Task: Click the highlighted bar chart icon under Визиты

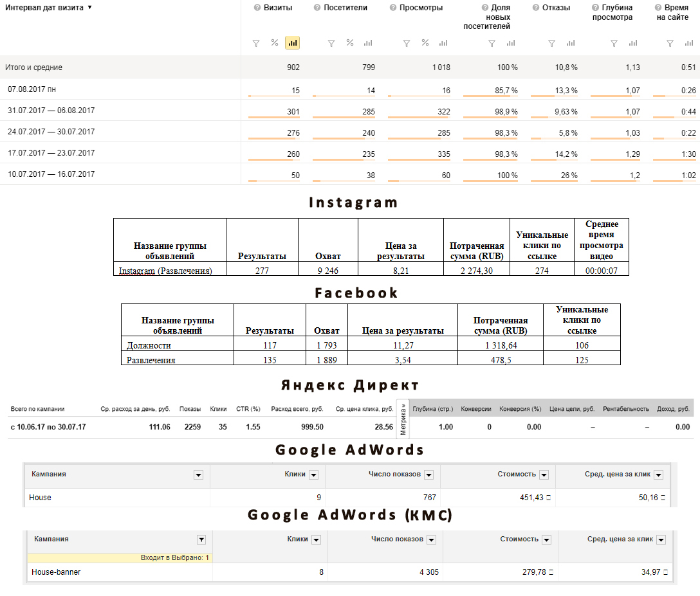Action: pos(292,43)
